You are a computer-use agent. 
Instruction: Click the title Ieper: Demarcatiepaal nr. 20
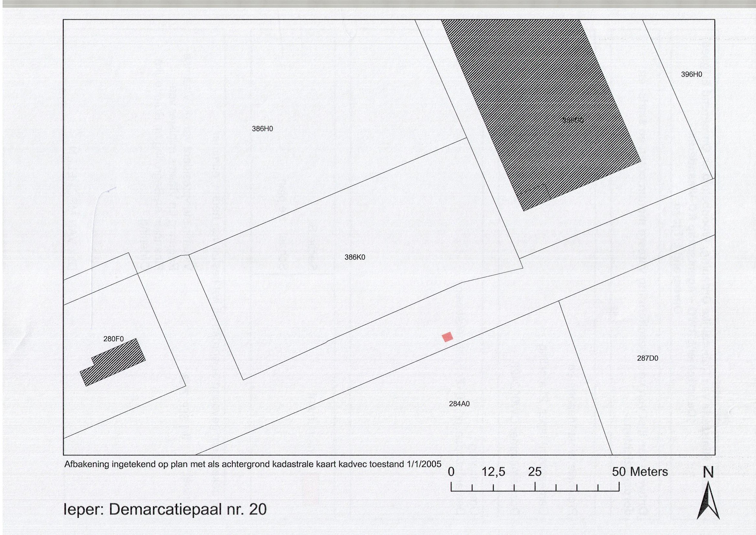coord(165,509)
